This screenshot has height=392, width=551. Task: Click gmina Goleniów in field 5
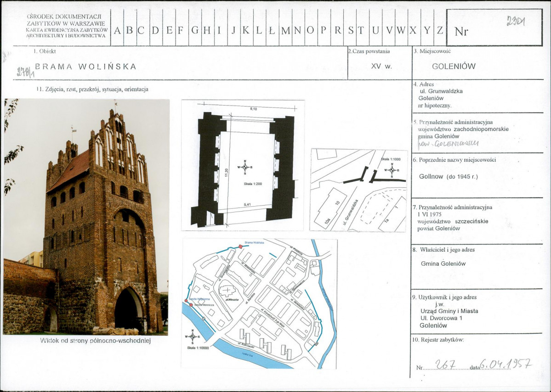click(x=438, y=136)
